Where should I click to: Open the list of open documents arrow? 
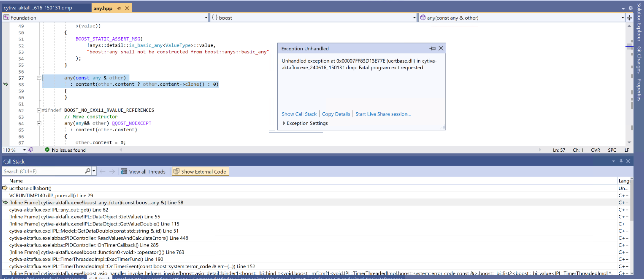623,9
